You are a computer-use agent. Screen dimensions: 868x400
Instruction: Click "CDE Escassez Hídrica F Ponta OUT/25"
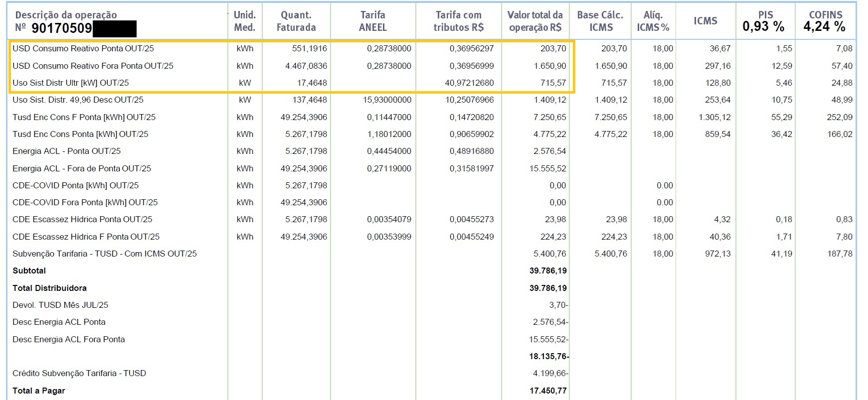(86, 237)
